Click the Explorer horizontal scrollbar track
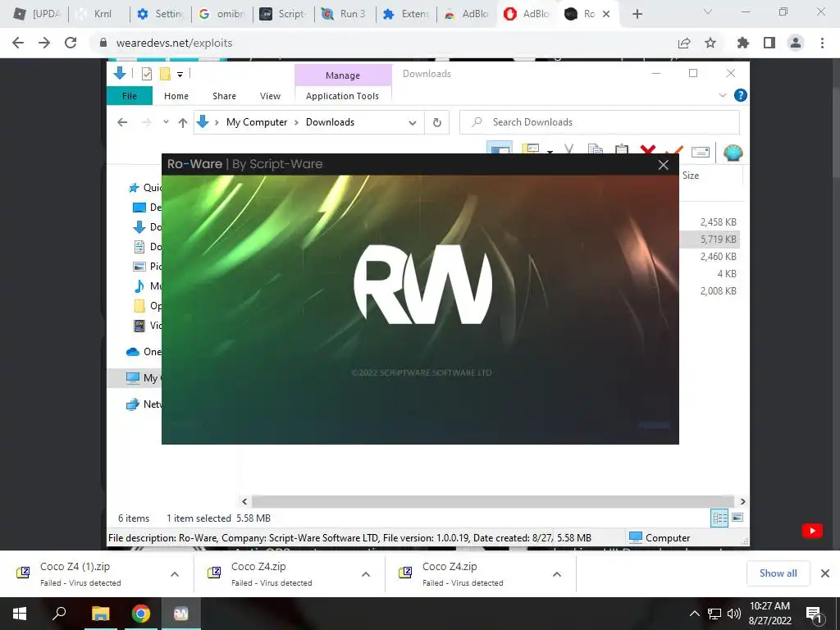This screenshot has width=840, height=630. [493, 501]
